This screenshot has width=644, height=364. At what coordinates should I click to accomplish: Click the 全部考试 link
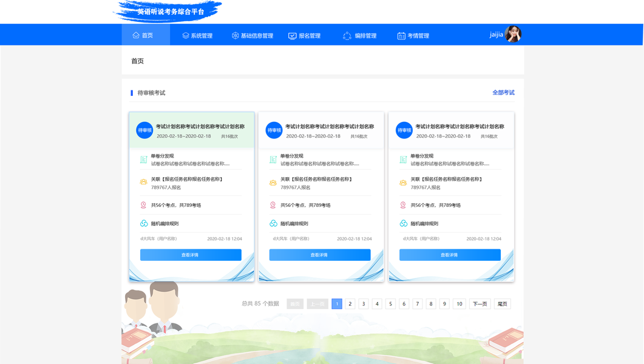tap(504, 92)
